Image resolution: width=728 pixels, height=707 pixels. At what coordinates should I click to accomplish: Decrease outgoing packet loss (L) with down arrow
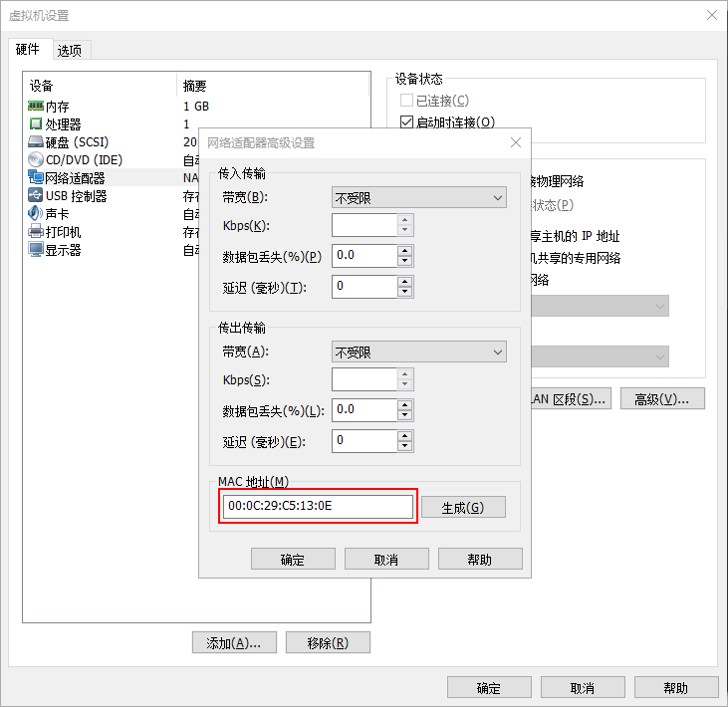coord(405,415)
